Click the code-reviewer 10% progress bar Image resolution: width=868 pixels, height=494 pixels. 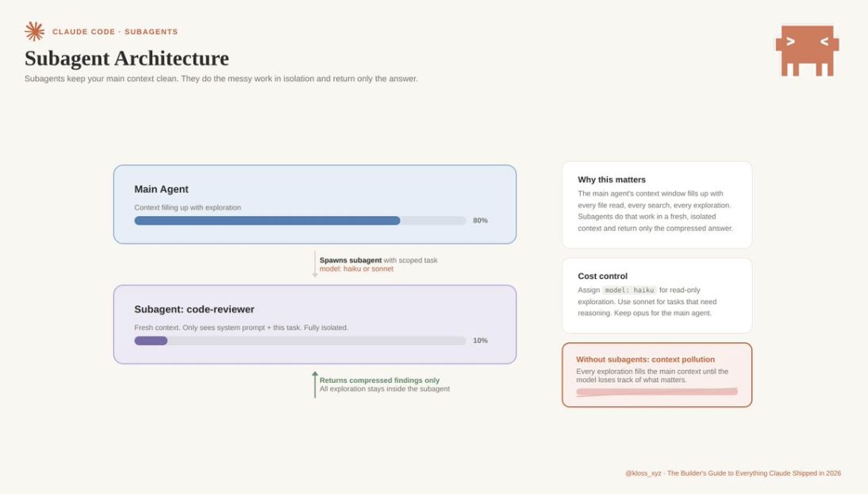pos(300,341)
